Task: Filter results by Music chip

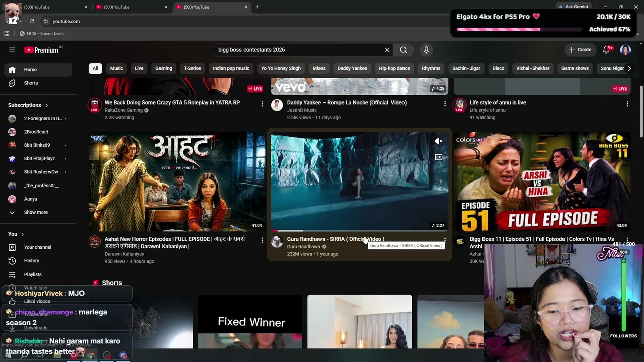Action: (x=116, y=68)
